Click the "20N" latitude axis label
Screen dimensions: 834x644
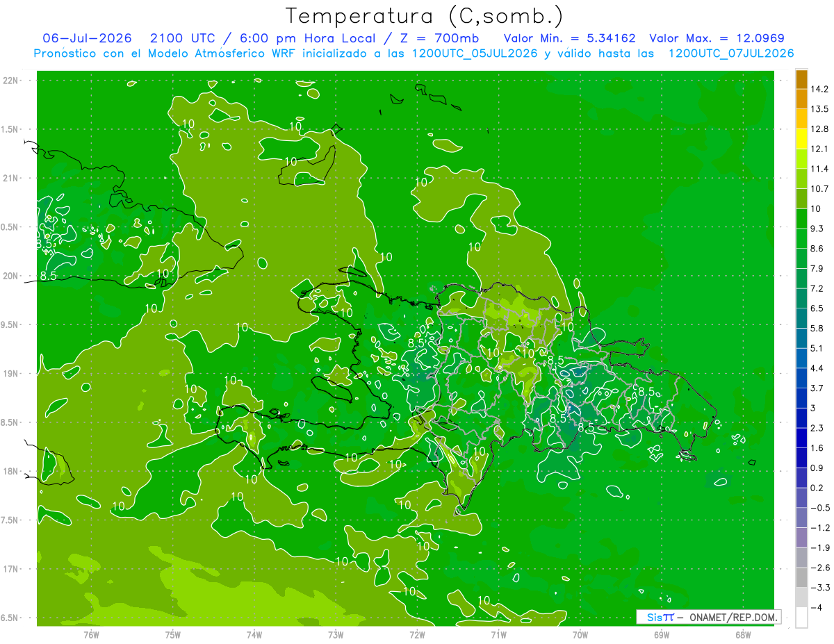tap(10, 276)
